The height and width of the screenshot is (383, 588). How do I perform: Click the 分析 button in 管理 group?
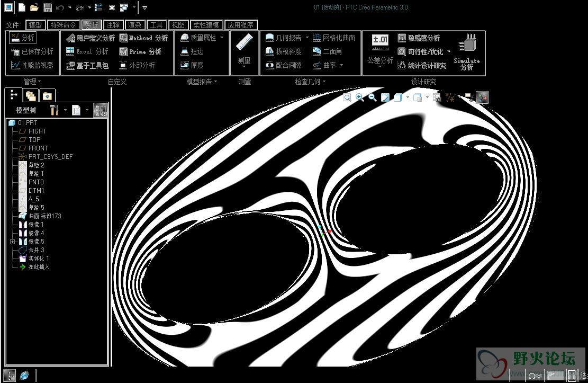[23, 38]
